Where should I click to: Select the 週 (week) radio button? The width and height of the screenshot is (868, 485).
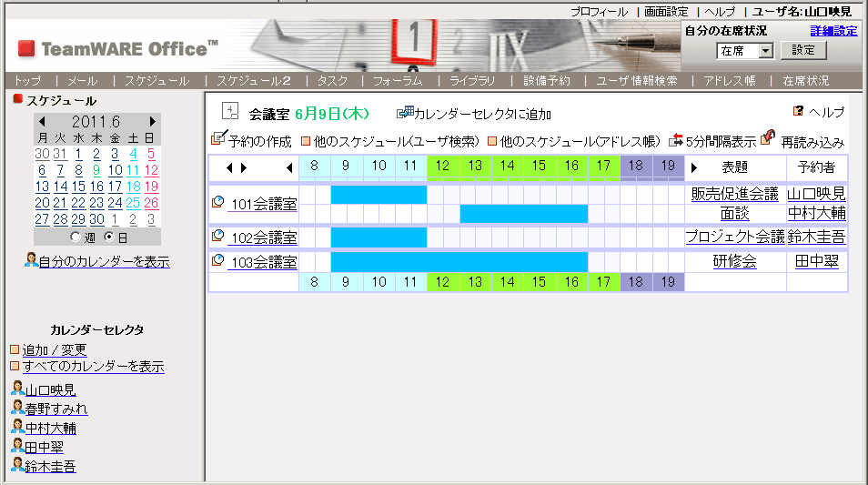click(x=76, y=237)
